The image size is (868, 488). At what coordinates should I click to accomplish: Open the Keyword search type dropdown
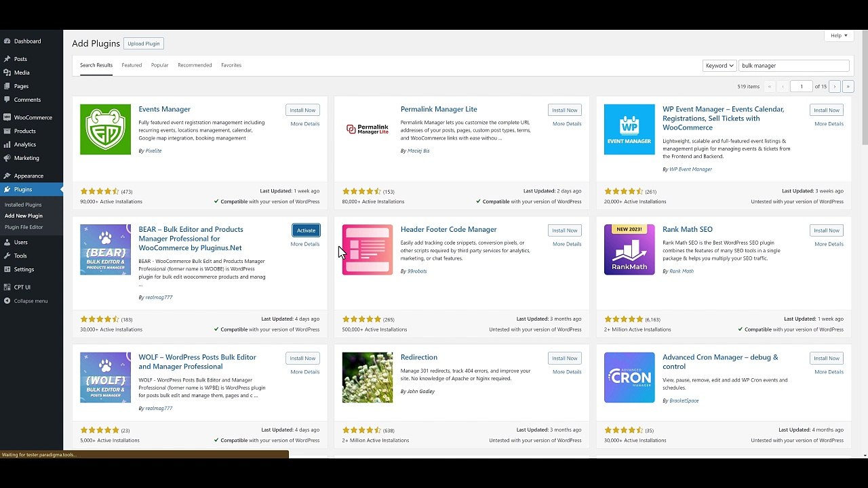(719, 66)
